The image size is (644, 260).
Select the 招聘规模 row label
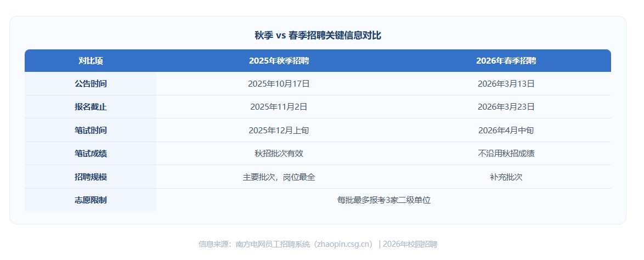pyautogui.click(x=91, y=177)
